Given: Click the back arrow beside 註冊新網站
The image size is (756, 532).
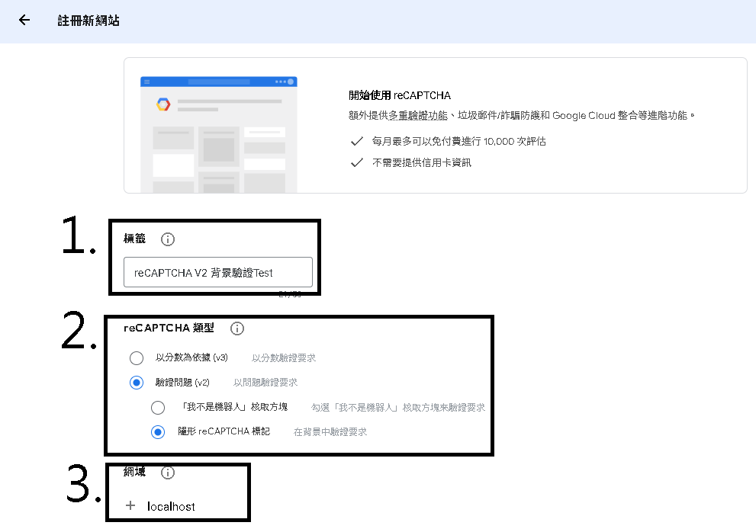Looking at the screenshot, I should [x=24, y=21].
